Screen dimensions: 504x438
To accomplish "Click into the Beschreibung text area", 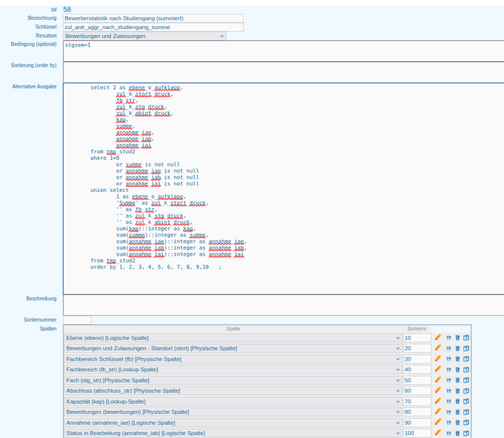I will point(283,305).
